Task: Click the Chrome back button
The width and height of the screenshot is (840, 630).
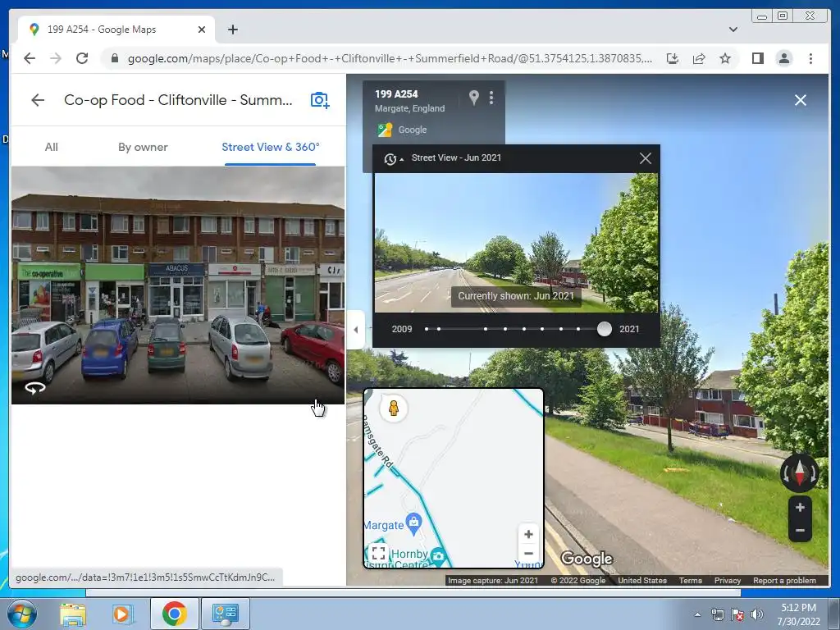Action: click(30, 58)
